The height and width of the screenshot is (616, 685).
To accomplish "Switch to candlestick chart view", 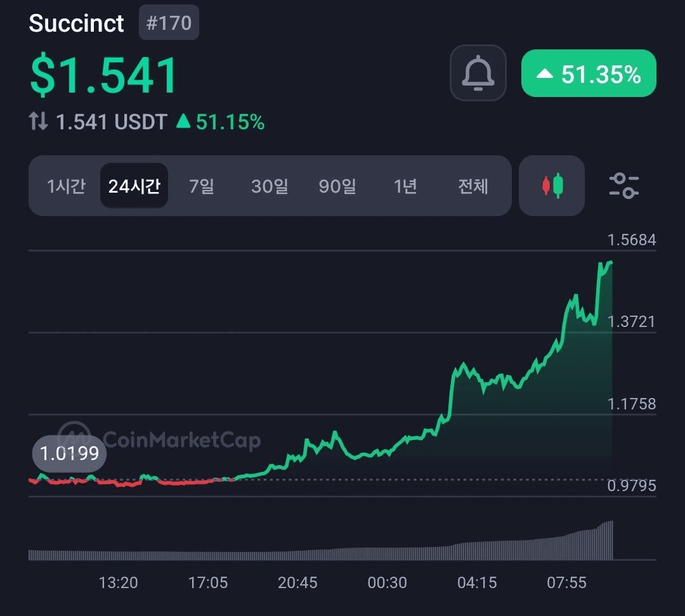I will point(552,186).
